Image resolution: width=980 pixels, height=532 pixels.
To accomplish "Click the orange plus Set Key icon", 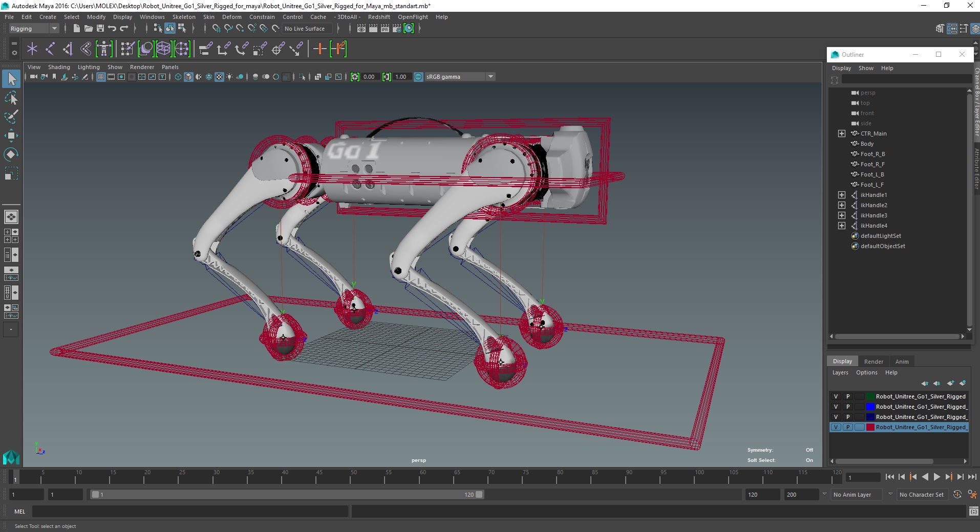I will click(x=320, y=49).
